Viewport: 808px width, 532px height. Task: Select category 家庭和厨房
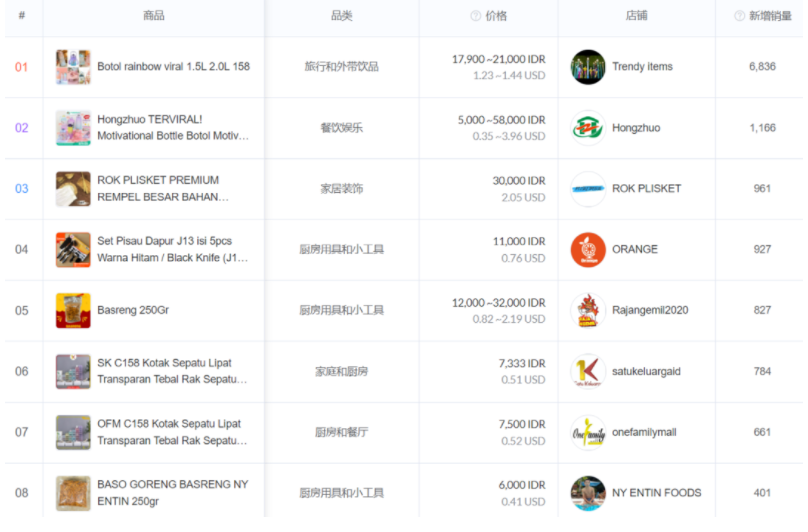341,371
